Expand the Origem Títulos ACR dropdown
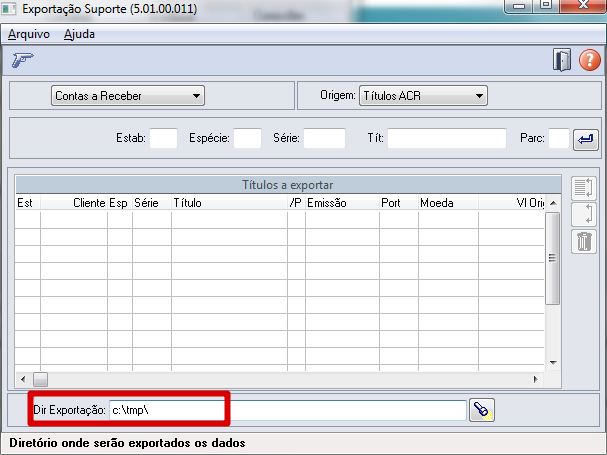This screenshot has width=607, height=455. coord(423,96)
